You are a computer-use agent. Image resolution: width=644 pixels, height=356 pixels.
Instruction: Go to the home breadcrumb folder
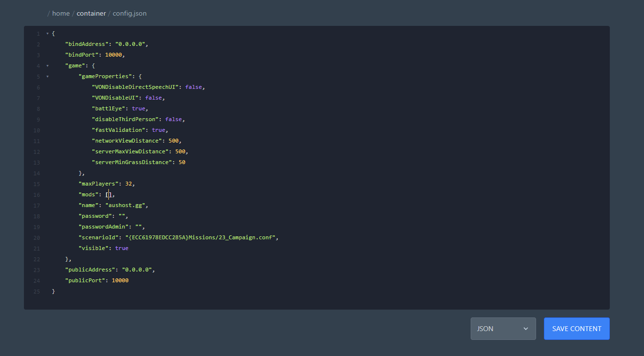pos(61,13)
